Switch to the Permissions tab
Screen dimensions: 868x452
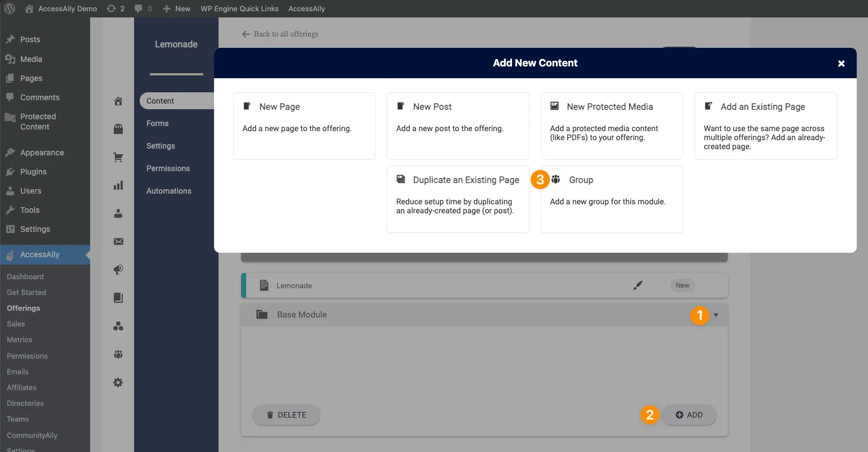click(168, 168)
